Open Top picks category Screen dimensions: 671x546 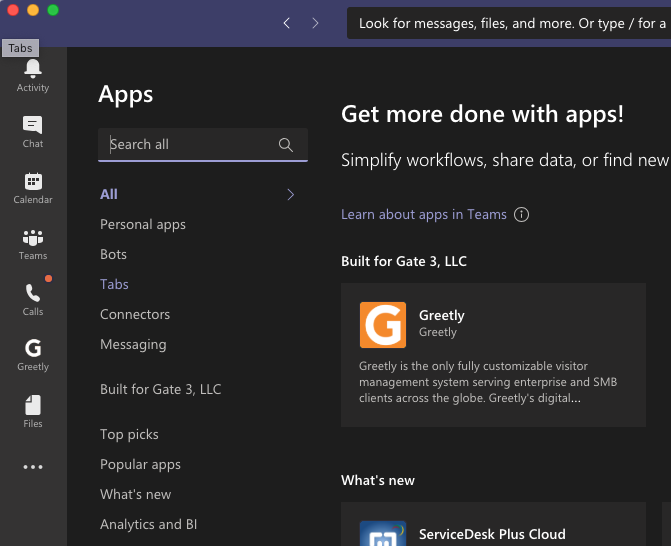click(129, 435)
